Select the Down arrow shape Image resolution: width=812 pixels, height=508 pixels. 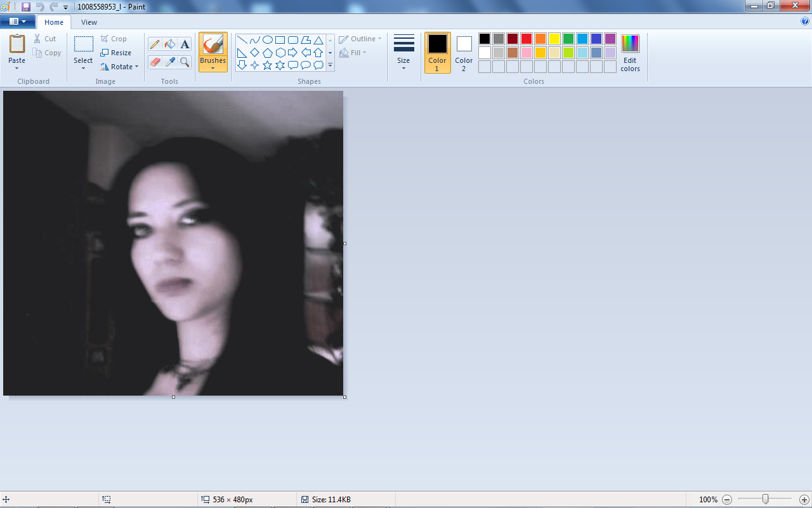pyautogui.click(x=242, y=65)
